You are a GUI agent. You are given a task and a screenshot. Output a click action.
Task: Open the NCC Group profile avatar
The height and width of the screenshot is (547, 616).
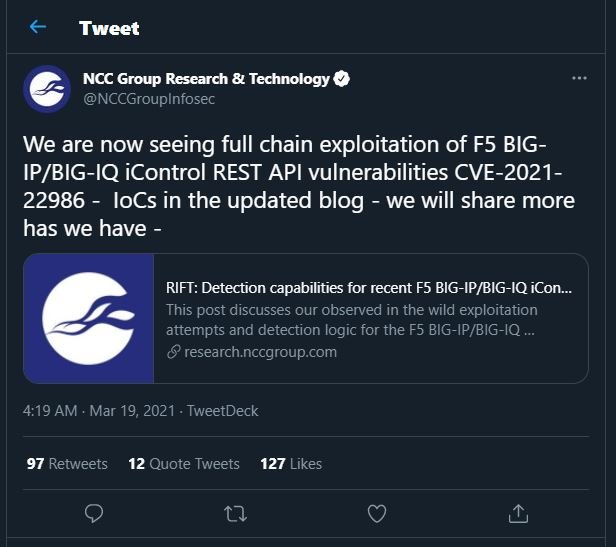pos(47,89)
